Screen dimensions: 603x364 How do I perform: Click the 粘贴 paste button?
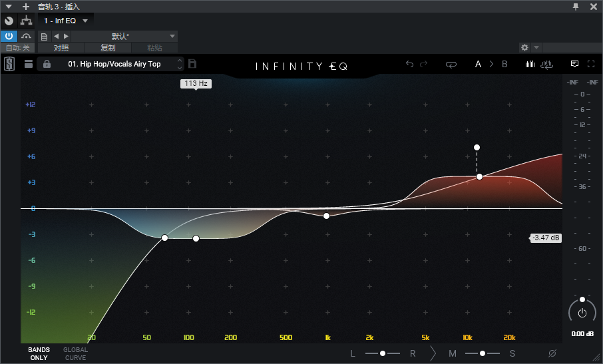(154, 48)
